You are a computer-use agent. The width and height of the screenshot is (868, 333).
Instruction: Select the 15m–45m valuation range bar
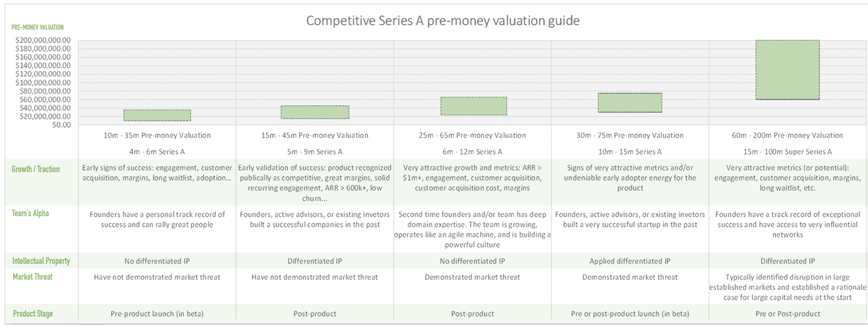click(315, 112)
